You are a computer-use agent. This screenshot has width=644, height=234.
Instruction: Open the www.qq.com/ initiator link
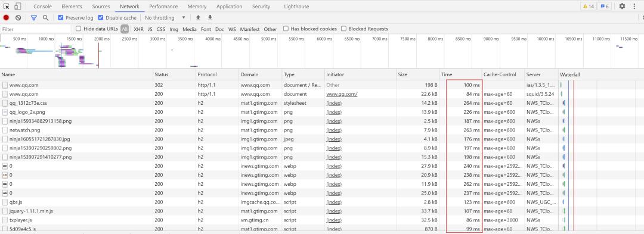(x=342, y=94)
